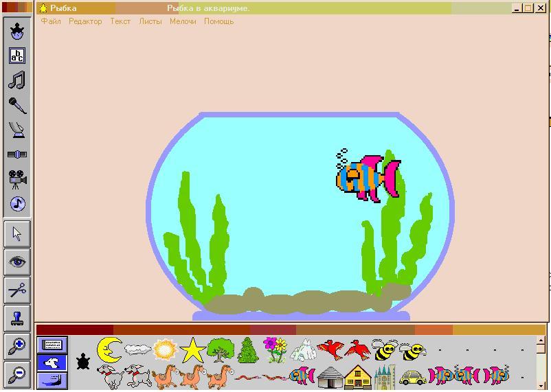Pick the yellow car shape
The height and width of the screenshot is (392, 551).
414,378
